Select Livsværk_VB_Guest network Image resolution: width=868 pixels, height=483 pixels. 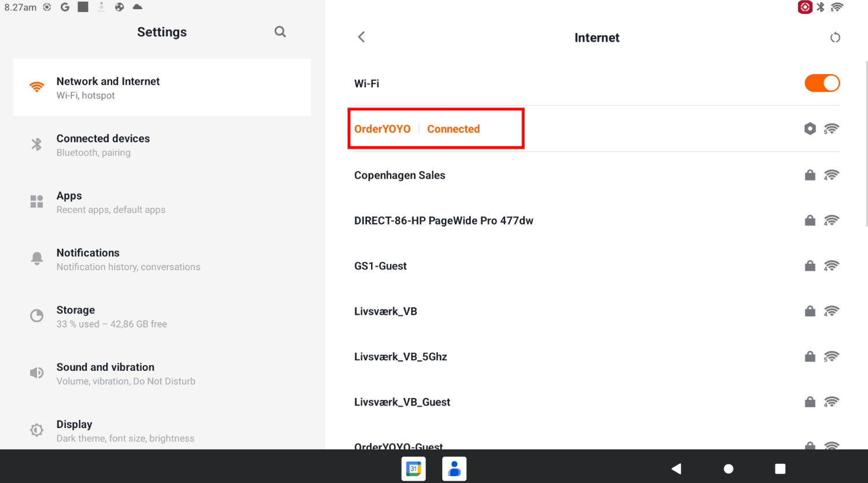596,402
